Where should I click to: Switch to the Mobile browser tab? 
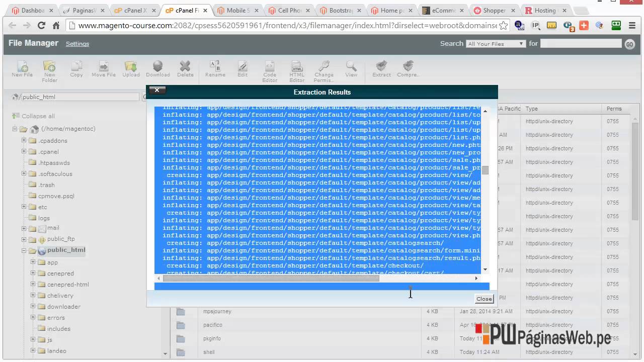pyautogui.click(x=236, y=10)
